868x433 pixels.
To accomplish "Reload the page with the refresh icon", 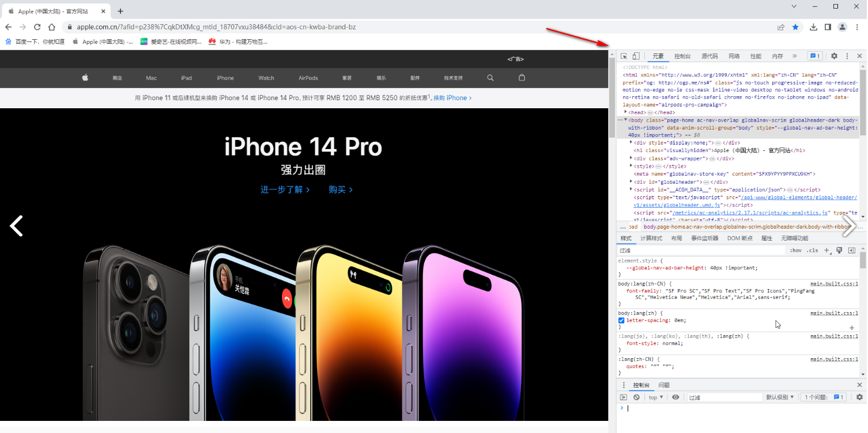I will tap(37, 27).
